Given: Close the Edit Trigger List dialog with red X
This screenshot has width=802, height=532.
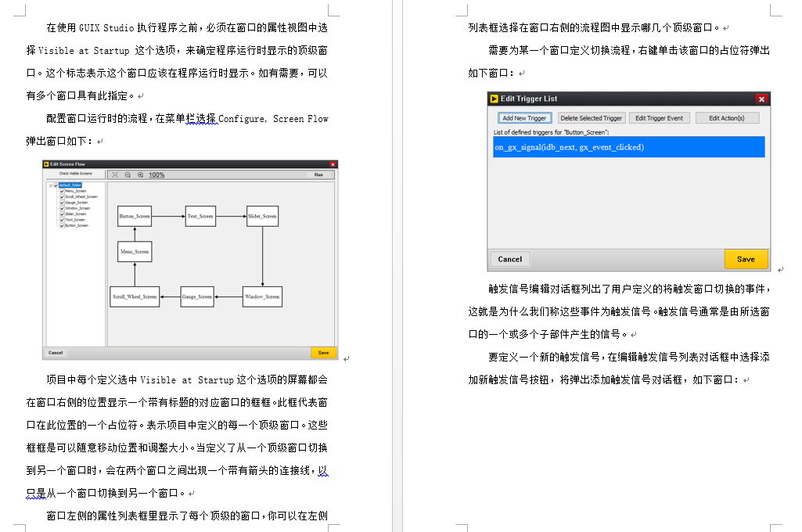Looking at the screenshot, I should [x=761, y=99].
